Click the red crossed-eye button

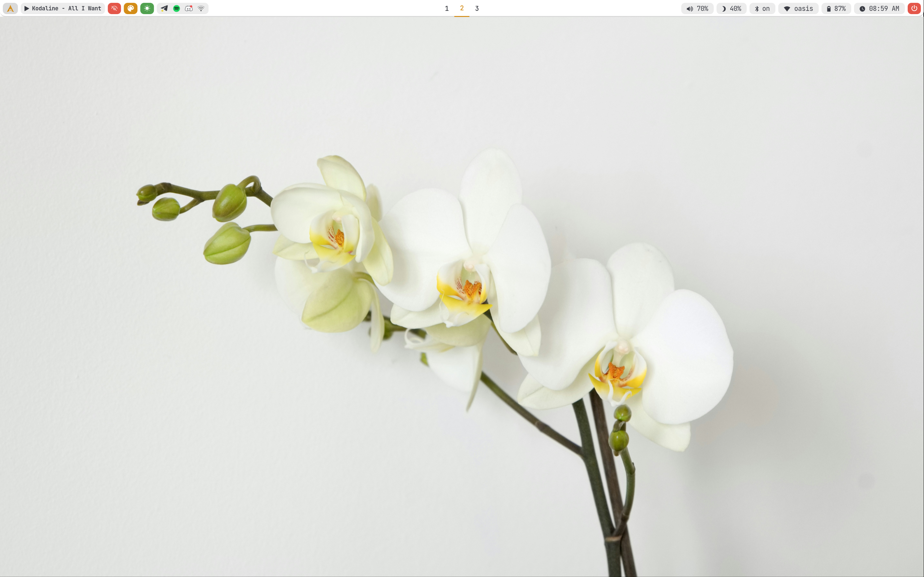click(114, 8)
